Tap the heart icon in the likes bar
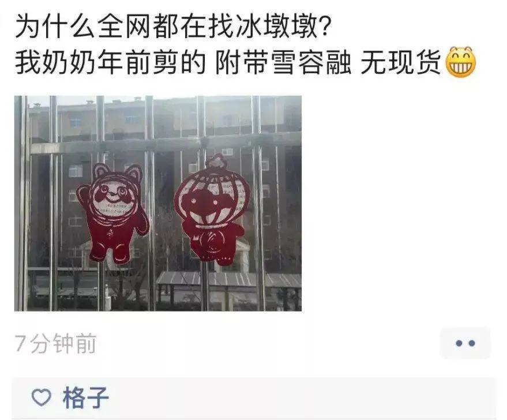This screenshot has width=507, height=420. coord(41,397)
